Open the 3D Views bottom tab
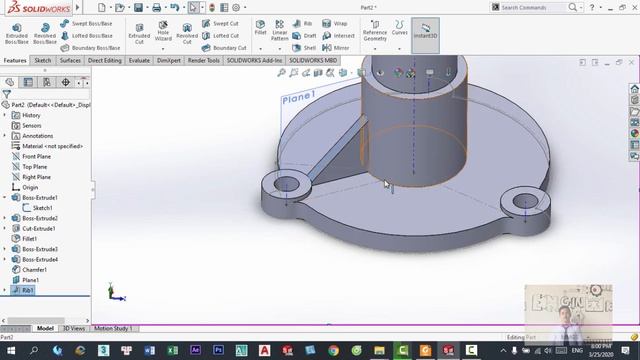Image resolution: width=640 pixels, height=360 pixels. click(73, 329)
